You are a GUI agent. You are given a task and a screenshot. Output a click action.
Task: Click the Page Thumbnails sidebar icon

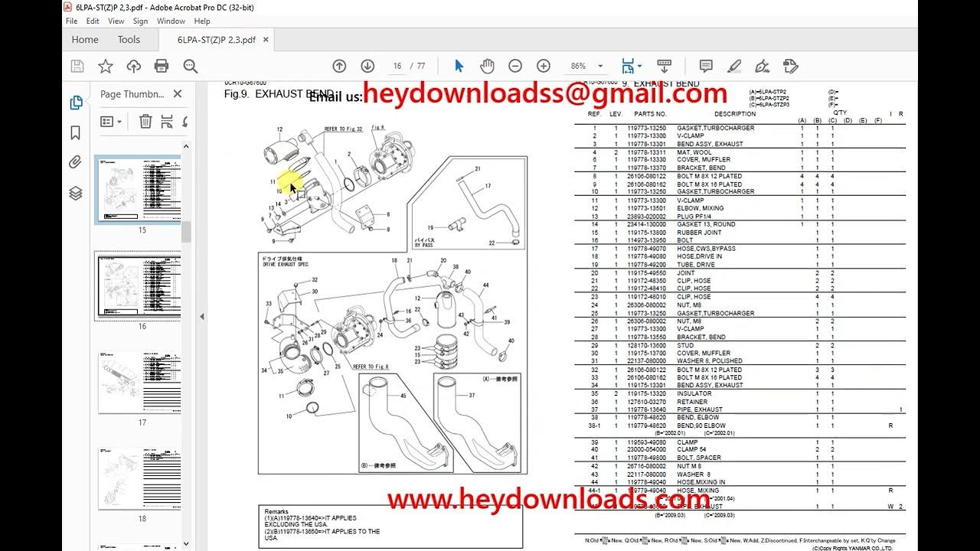coord(75,103)
